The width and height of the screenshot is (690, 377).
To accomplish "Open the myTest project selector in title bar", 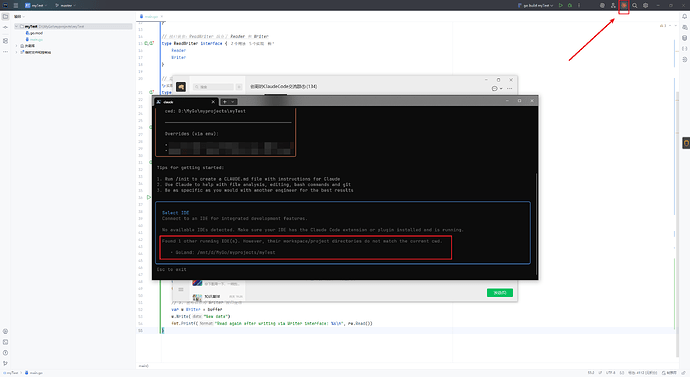I will pyautogui.click(x=36, y=5).
